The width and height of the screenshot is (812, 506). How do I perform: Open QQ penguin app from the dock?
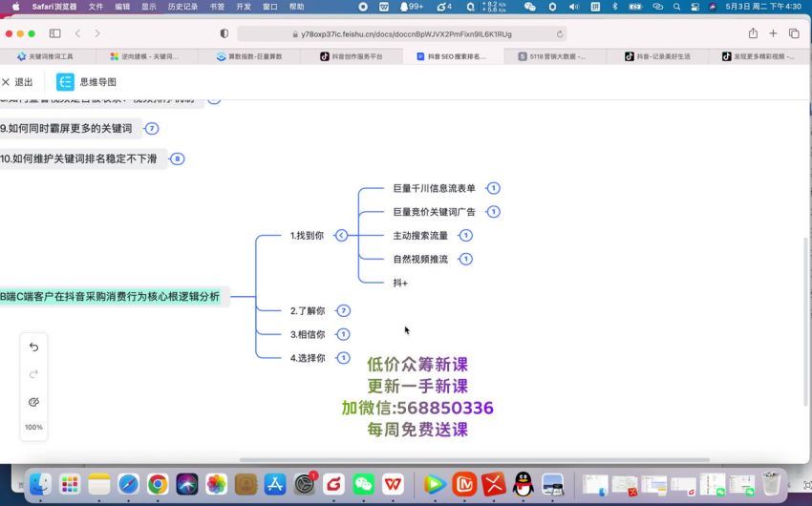(x=524, y=485)
